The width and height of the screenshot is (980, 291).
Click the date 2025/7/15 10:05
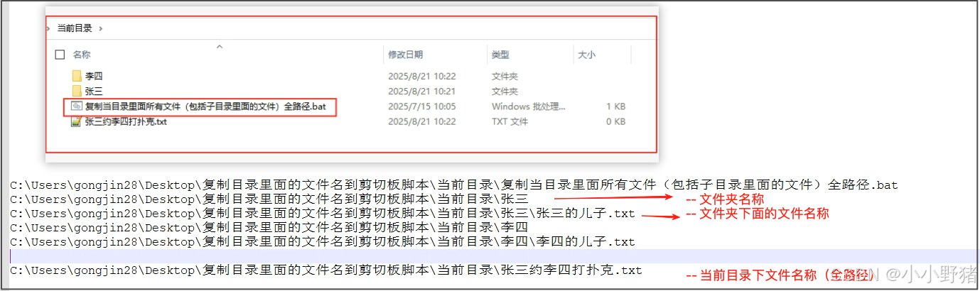pos(421,106)
